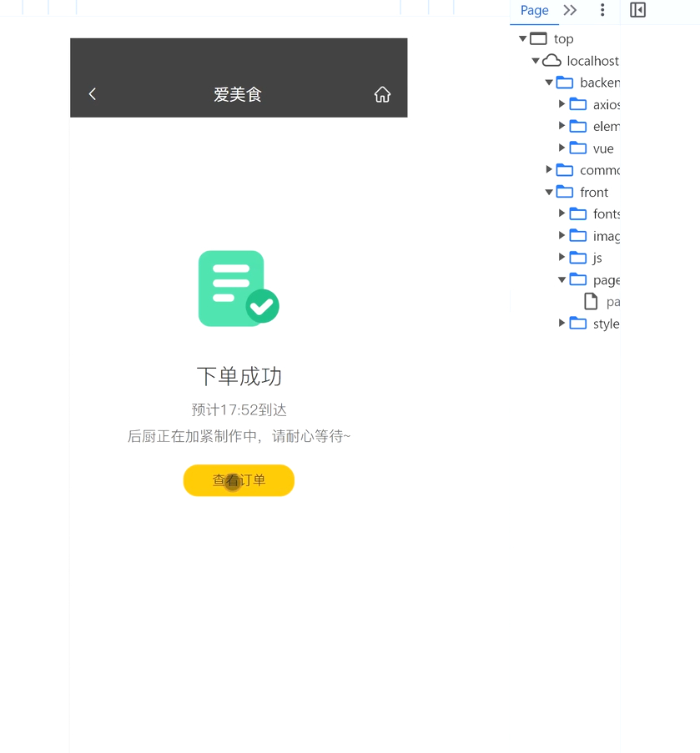Click the 查看订单 button
This screenshot has width=700, height=753.
coord(239,480)
